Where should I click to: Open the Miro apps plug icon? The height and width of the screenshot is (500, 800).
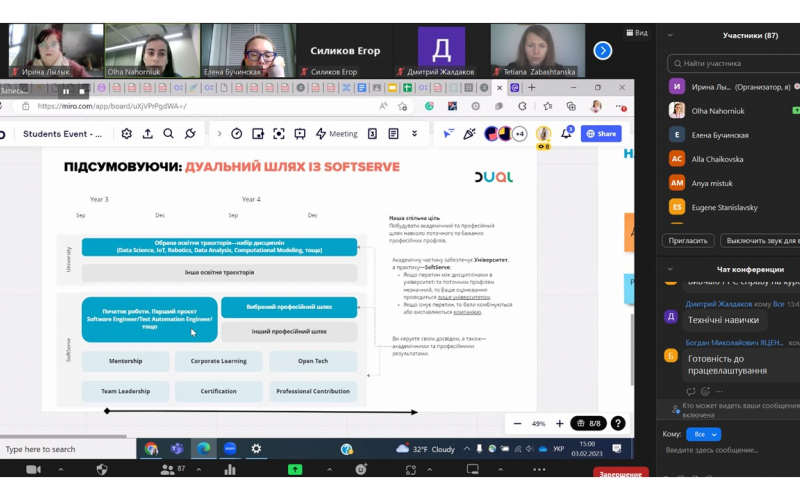click(190, 134)
